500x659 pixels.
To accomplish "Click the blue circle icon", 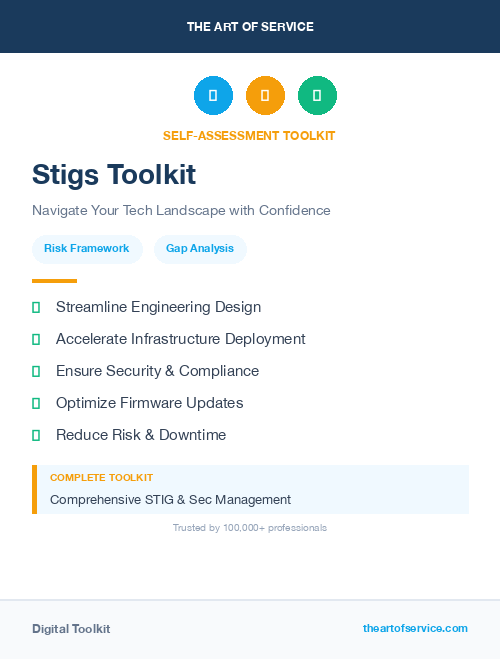I will tap(213, 95).
